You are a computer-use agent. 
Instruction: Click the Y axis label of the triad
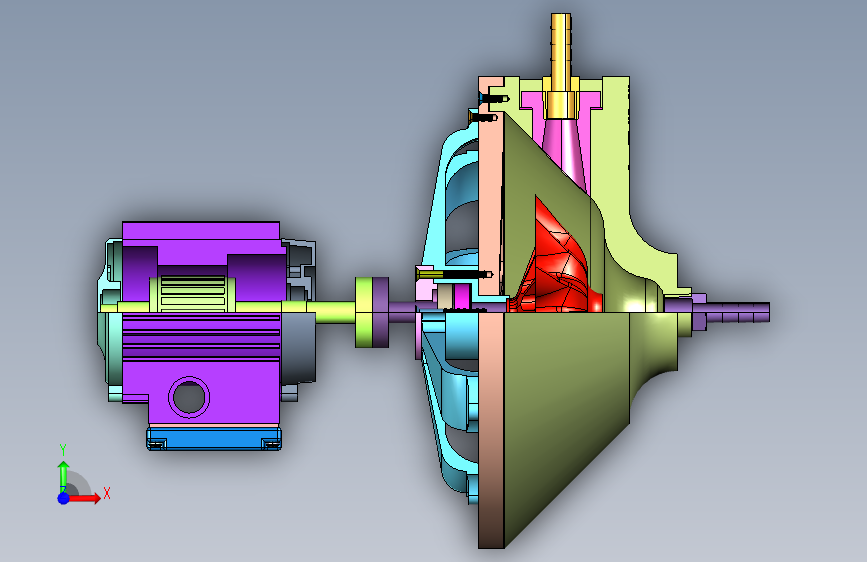click(x=63, y=450)
